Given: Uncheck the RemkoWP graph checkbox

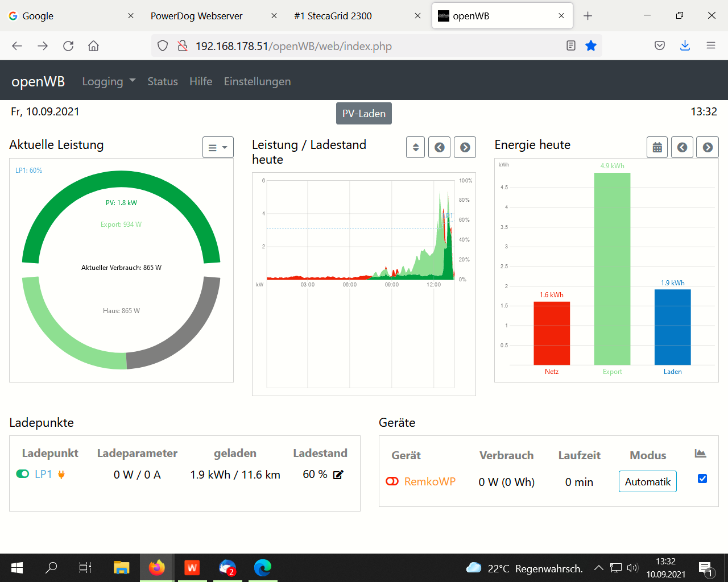Looking at the screenshot, I should [702, 479].
